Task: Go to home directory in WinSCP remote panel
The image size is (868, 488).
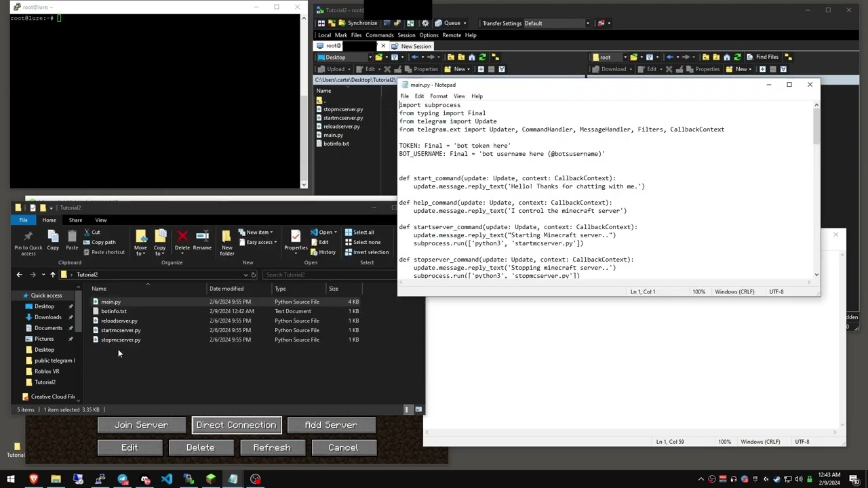Action: pyautogui.click(x=727, y=57)
